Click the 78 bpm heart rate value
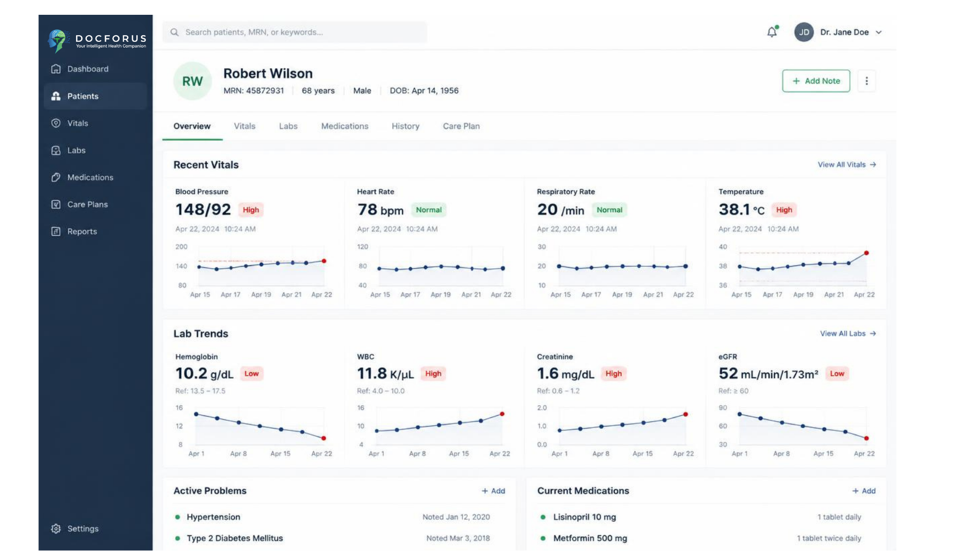This screenshot has width=980, height=551. 380,209
